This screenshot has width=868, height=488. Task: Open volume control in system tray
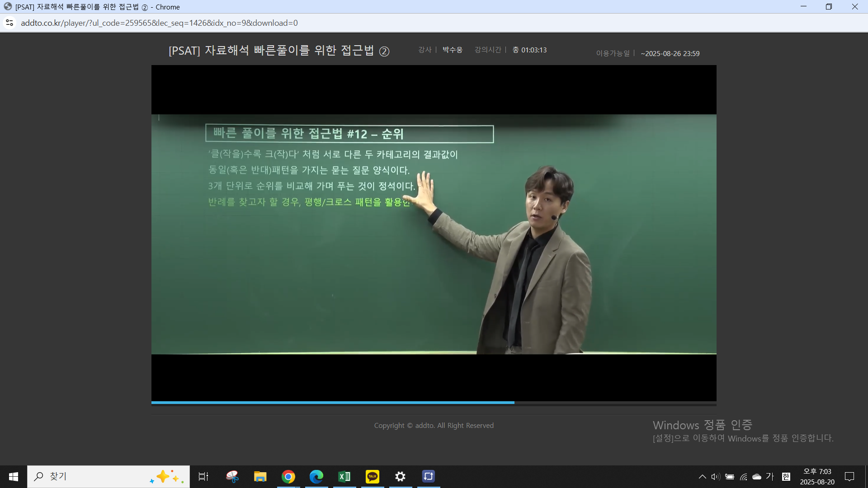(715, 477)
